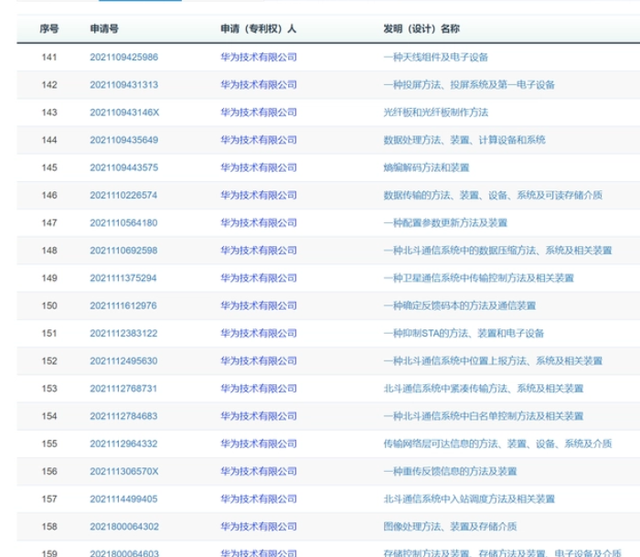The image size is (640, 557).
Task: Click applicant 华为技术有限公司 in row 149
Action: [x=259, y=278]
